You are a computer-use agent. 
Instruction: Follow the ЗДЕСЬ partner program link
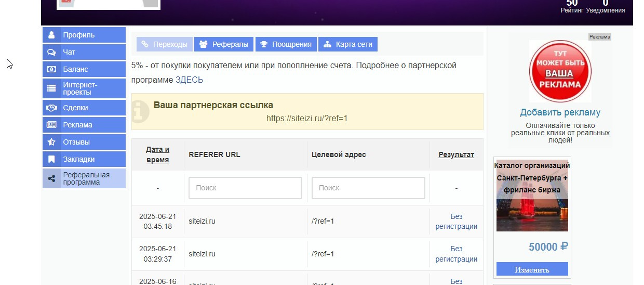pyautogui.click(x=190, y=80)
